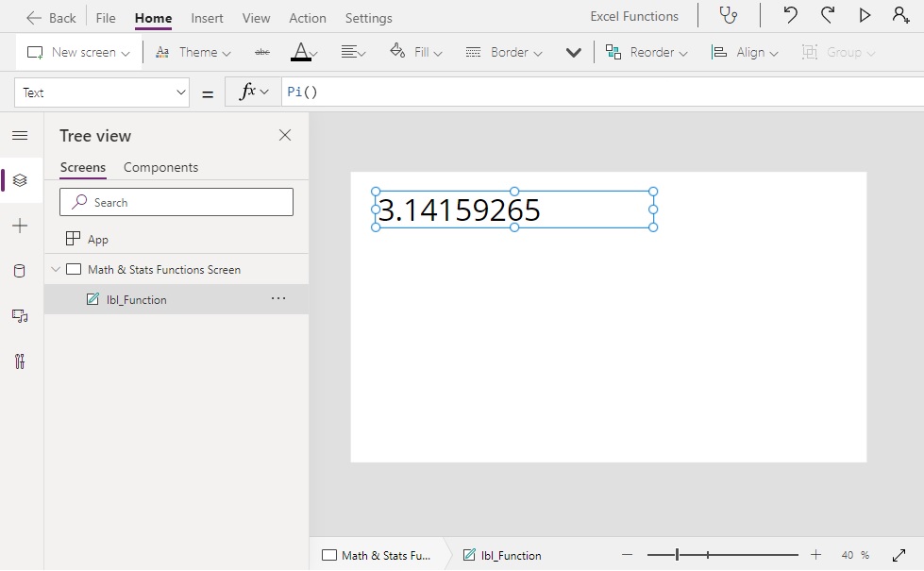The height and width of the screenshot is (571, 924).
Task: Open the Media sidebar icon
Action: [20, 316]
